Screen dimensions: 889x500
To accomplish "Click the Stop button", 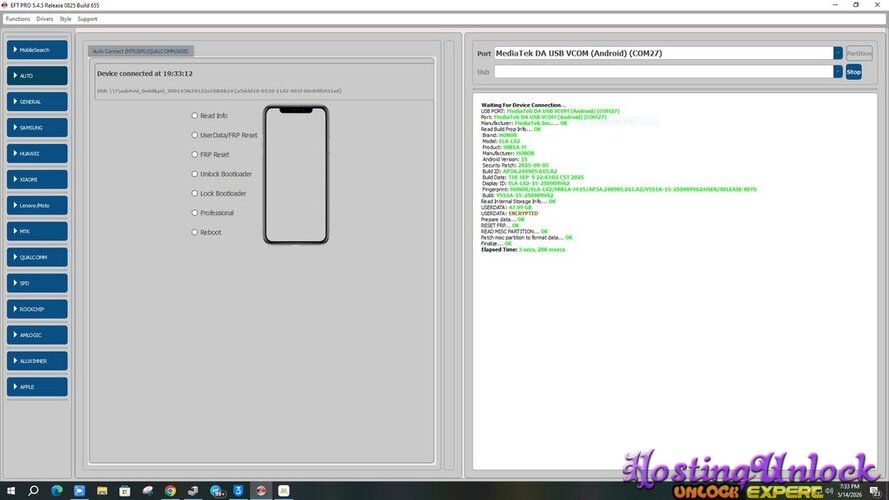I will [853, 72].
